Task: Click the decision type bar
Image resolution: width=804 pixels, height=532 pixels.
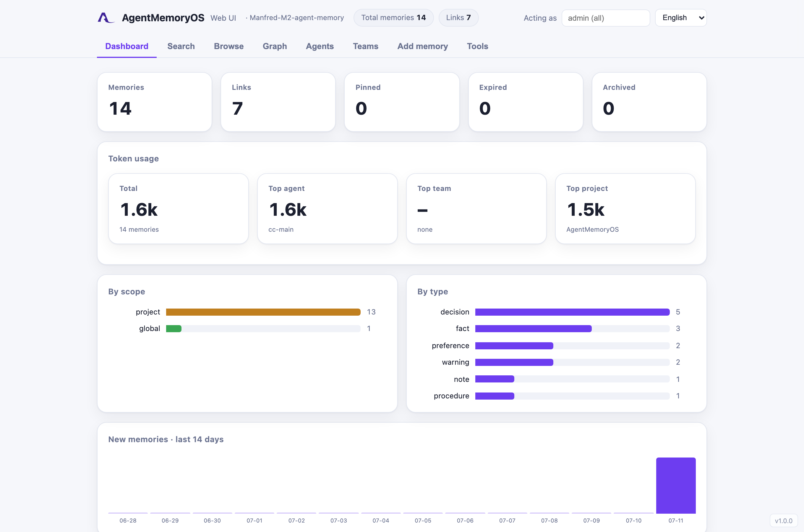Action: 572,312
